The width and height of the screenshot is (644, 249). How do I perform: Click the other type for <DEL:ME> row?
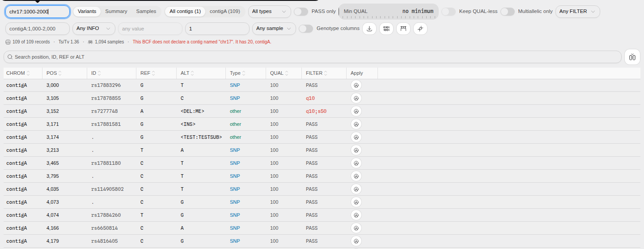point(235,111)
